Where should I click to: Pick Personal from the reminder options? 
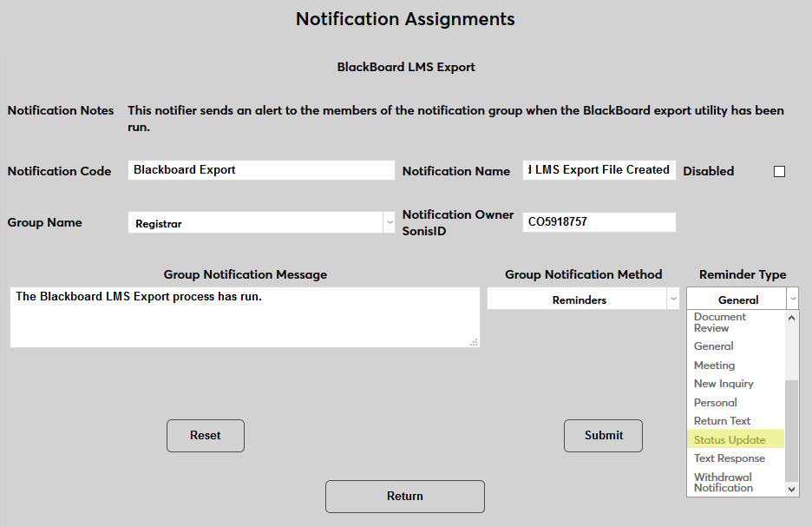click(715, 402)
